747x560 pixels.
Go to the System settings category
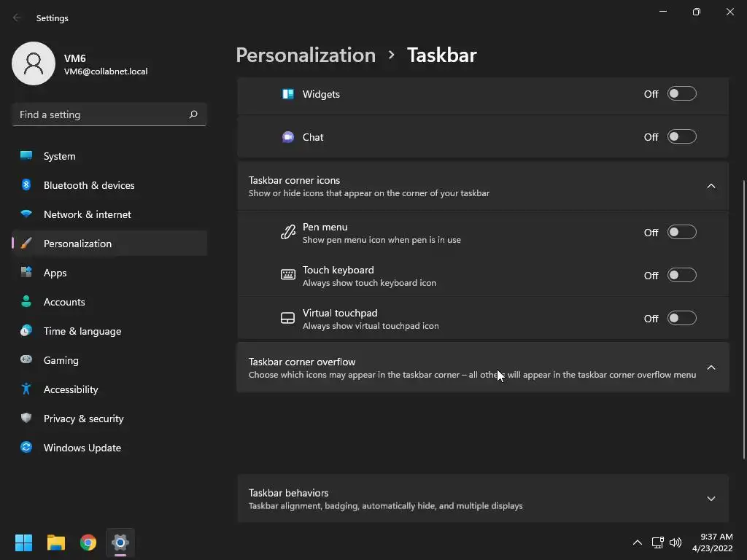click(60, 156)
